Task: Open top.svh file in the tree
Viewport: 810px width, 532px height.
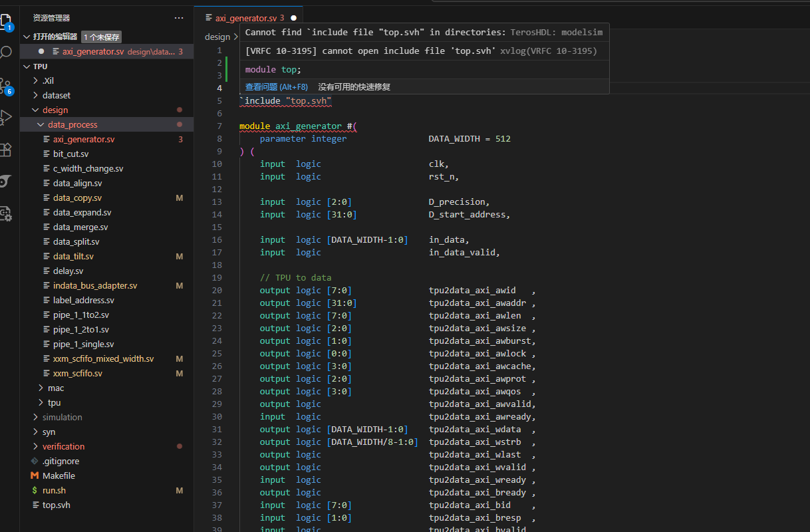Action: [x=56, y=505]
